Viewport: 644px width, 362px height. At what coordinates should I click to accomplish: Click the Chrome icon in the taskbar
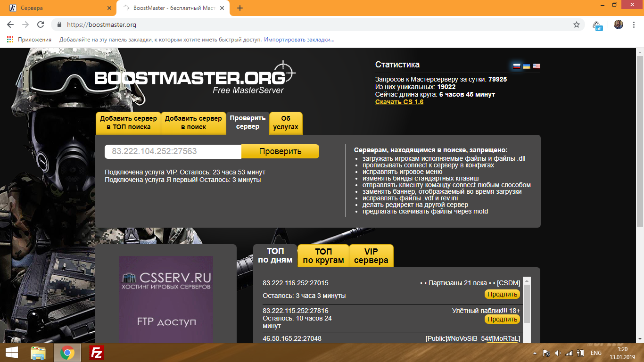pyautogui.click(x=67, y=353)
